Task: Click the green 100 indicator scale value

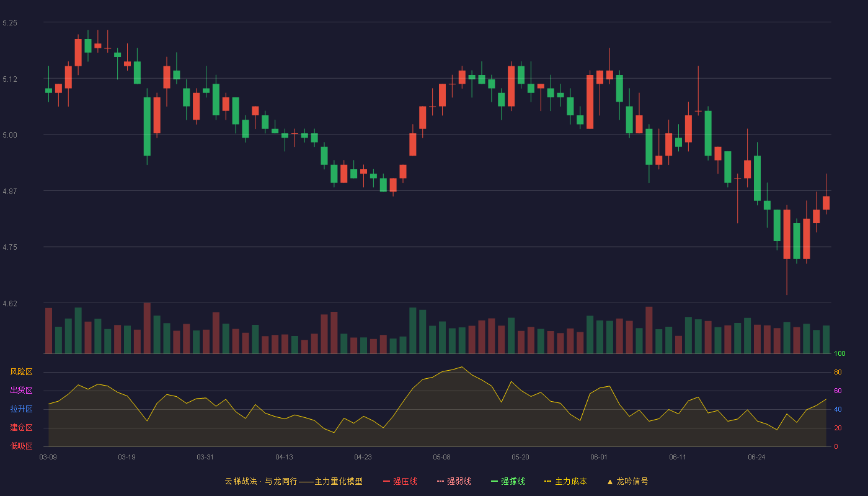Action: (839, 353)
